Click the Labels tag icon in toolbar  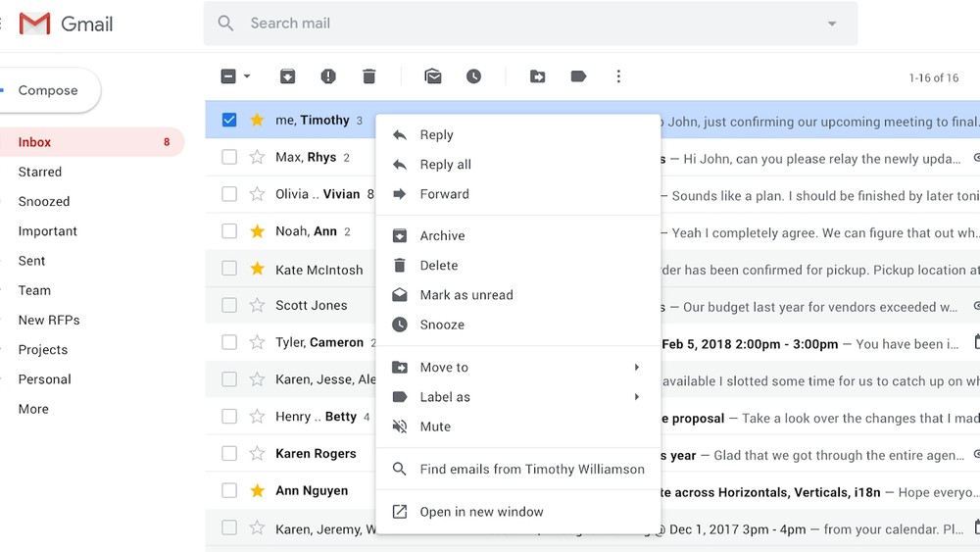[x=578, y=76]
